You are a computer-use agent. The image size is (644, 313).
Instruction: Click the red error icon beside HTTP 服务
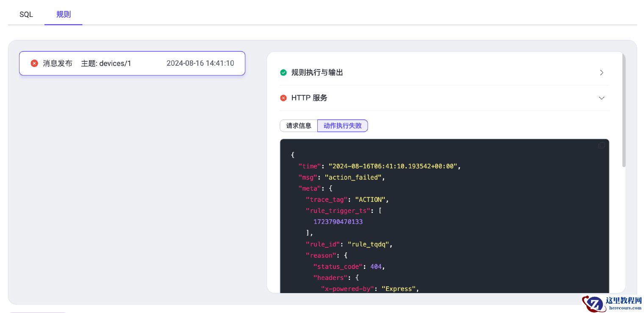tap(283, 98)
